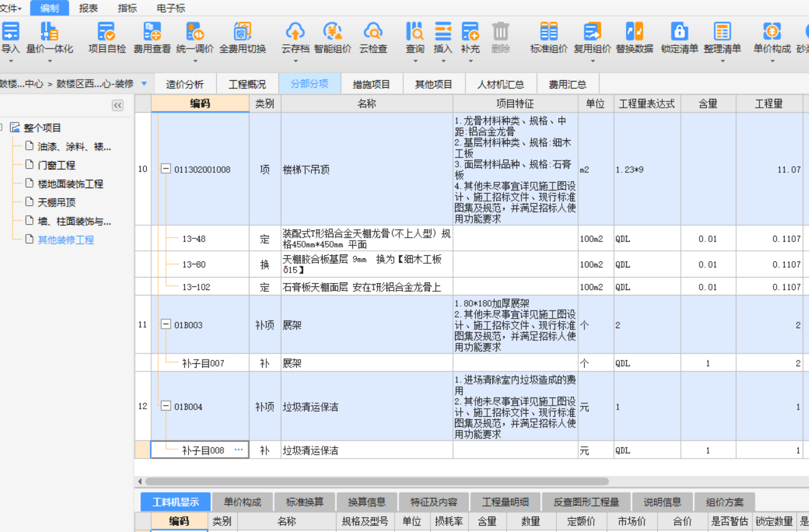Open the 换算信息 bottom tab
The height and width of the screenshot is (532, 809).
coord(367,502)
